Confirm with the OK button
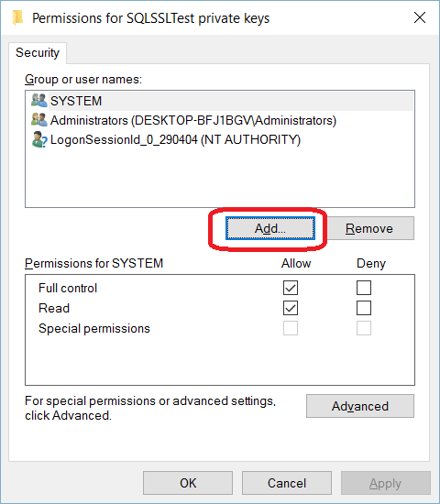440x504 pixels. (x=188, y=483)
